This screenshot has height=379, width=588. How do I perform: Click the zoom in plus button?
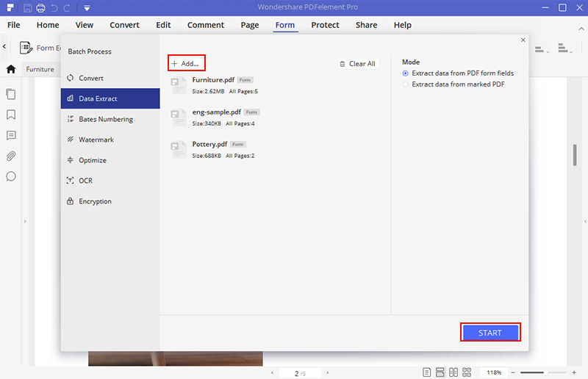pyautogui.click(x=574, y=372)
